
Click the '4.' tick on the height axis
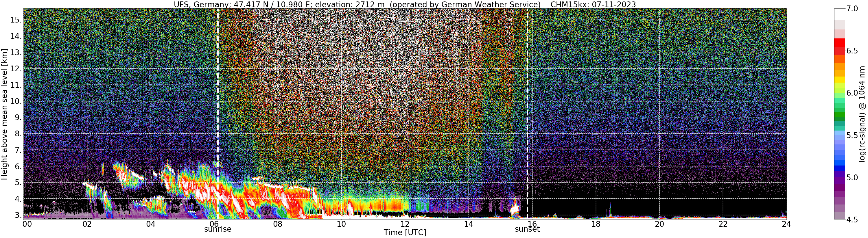pyautogui.click(x=18, y=199)
